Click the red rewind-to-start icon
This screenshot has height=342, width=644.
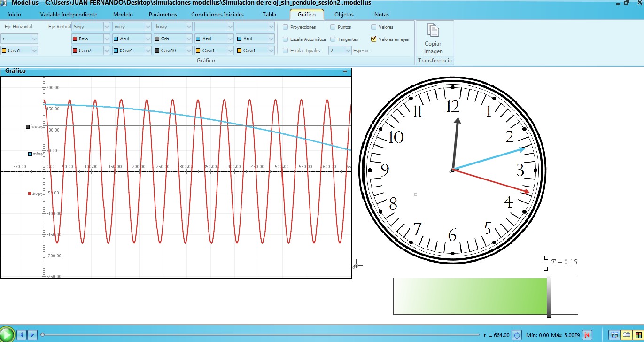tap(587, 335)
